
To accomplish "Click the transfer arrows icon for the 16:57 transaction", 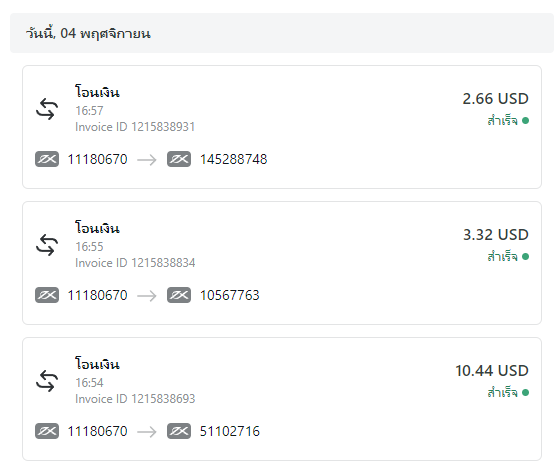I will [47, 109].
